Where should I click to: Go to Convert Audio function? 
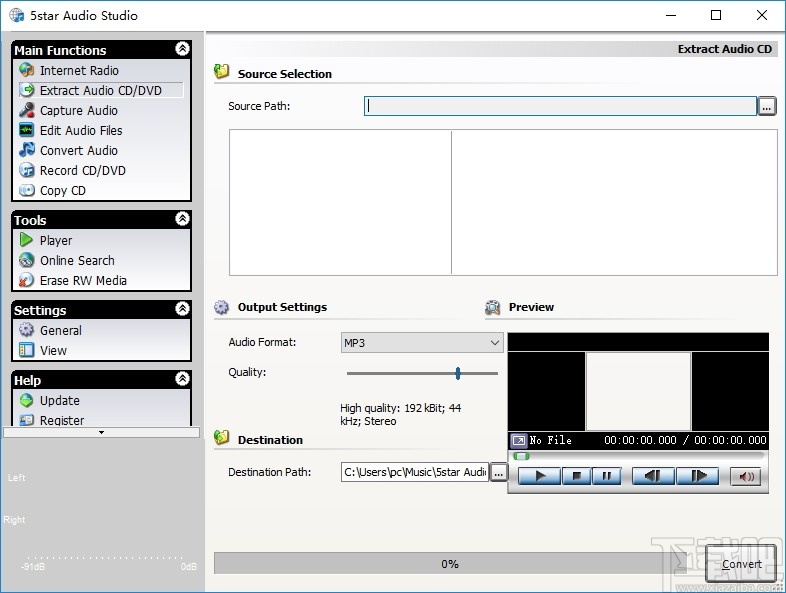coord(79,150)
